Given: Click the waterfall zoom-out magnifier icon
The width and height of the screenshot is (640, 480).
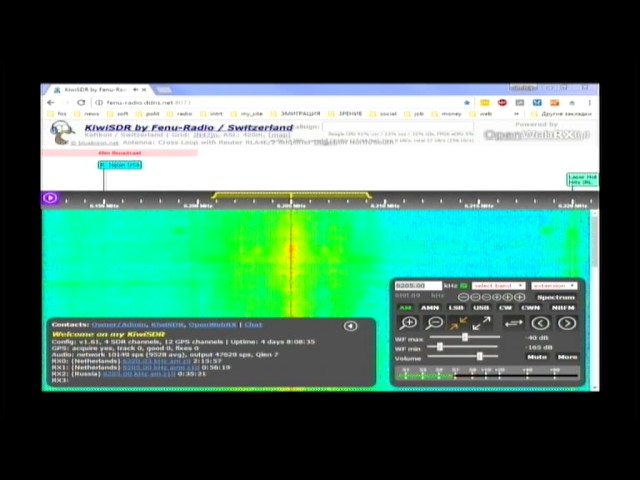Looking at the screenshot, I should click(x=434, y=323).
